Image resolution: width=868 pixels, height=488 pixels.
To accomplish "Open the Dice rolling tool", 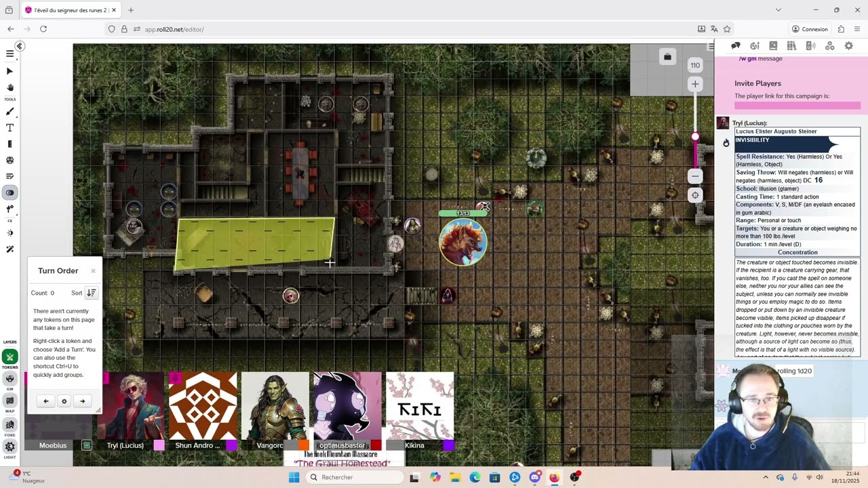I will [9, 161].
